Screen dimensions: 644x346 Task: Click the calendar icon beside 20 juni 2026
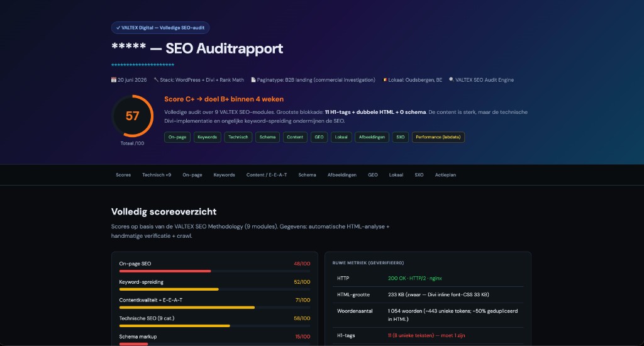click(x=114, y=80)
